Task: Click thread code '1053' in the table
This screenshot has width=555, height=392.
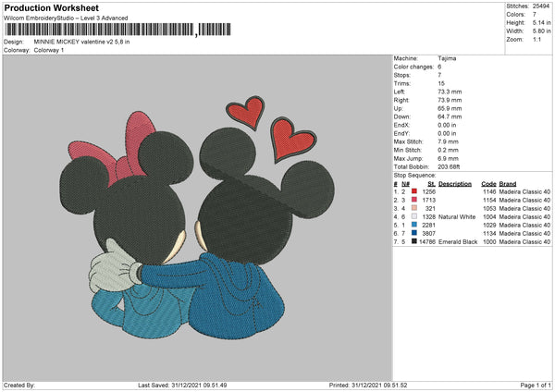Action: (489, 208)
